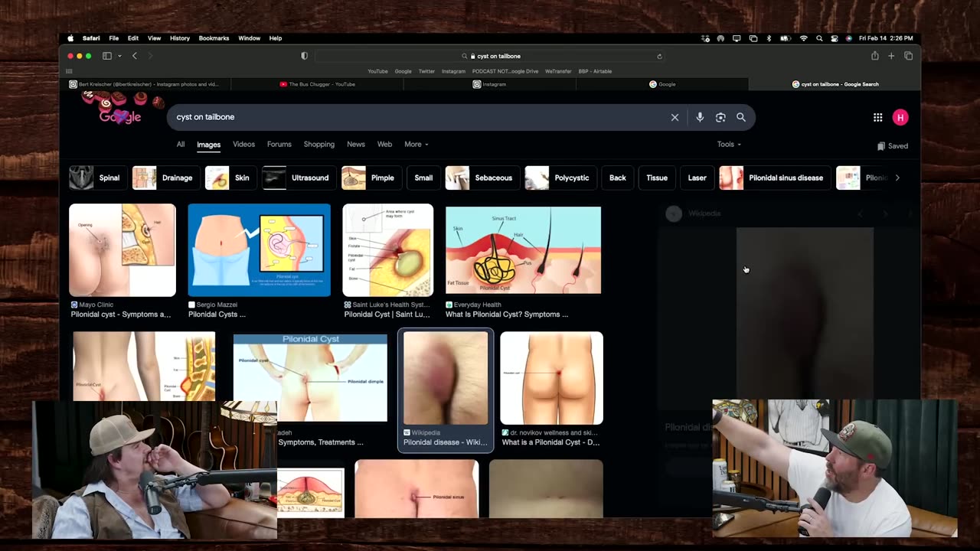Click the Safari address bar
The image size is (980, 551).
pos(491,56)
